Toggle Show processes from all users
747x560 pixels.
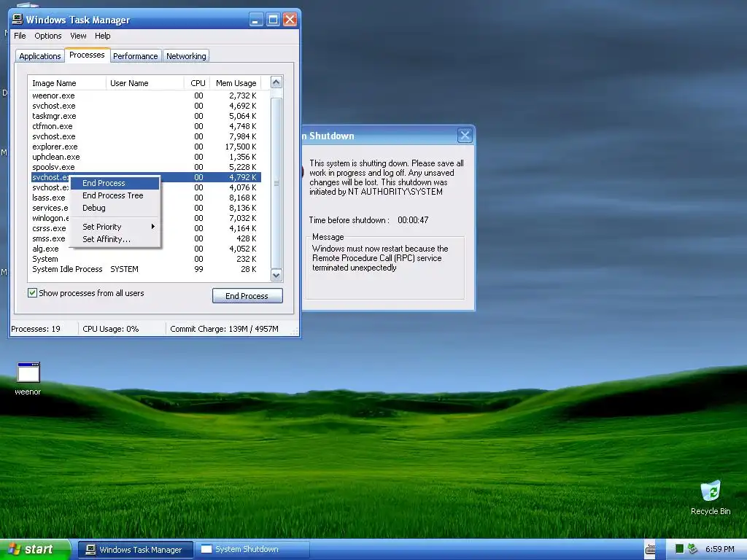(32, 293)
